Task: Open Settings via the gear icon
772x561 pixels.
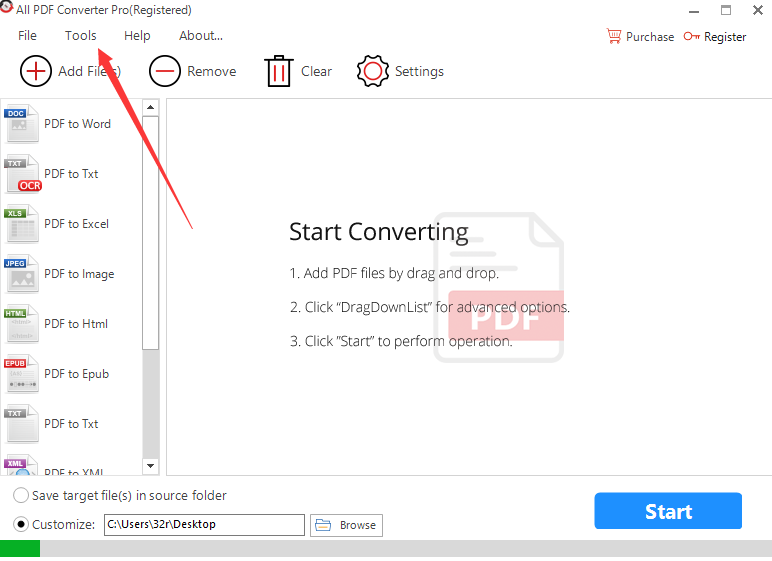Action: 373,71
